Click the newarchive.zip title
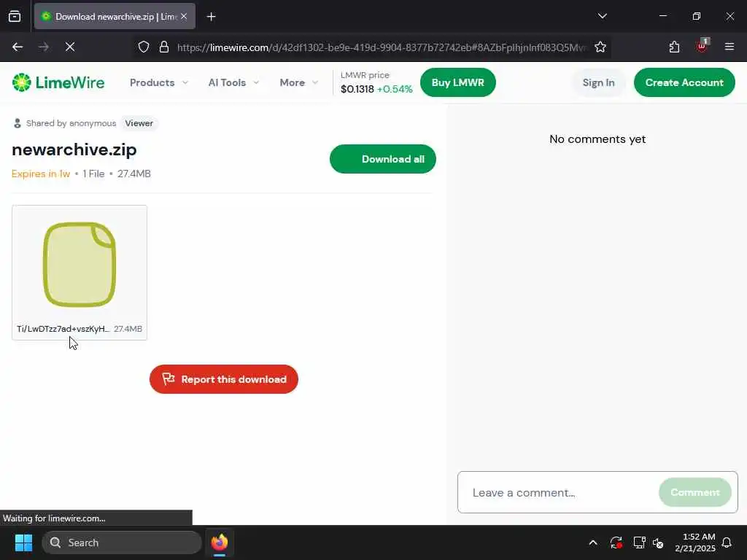This screenshot has width=747, height=560. 74,149
